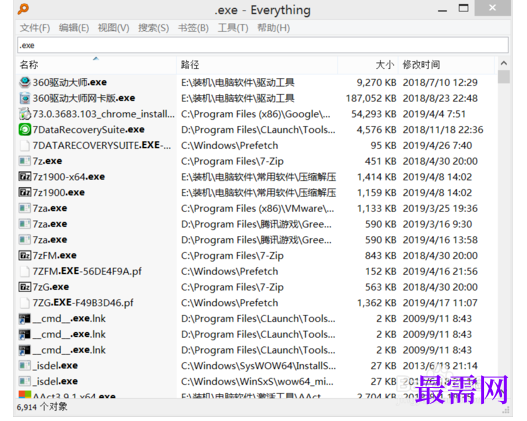Select the 7z1900.exe file icon
The height and width of the screenshot is (421, 527).
pos(25,193)
